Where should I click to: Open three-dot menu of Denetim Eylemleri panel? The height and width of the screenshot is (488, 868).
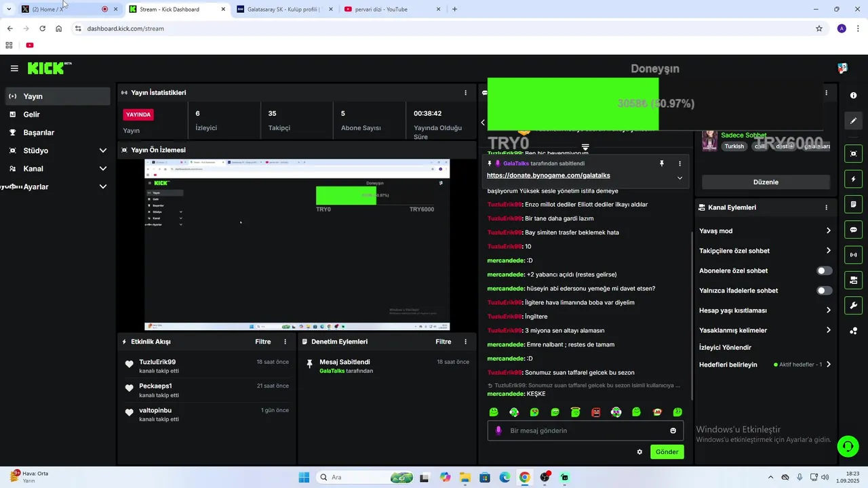point(465,342)
